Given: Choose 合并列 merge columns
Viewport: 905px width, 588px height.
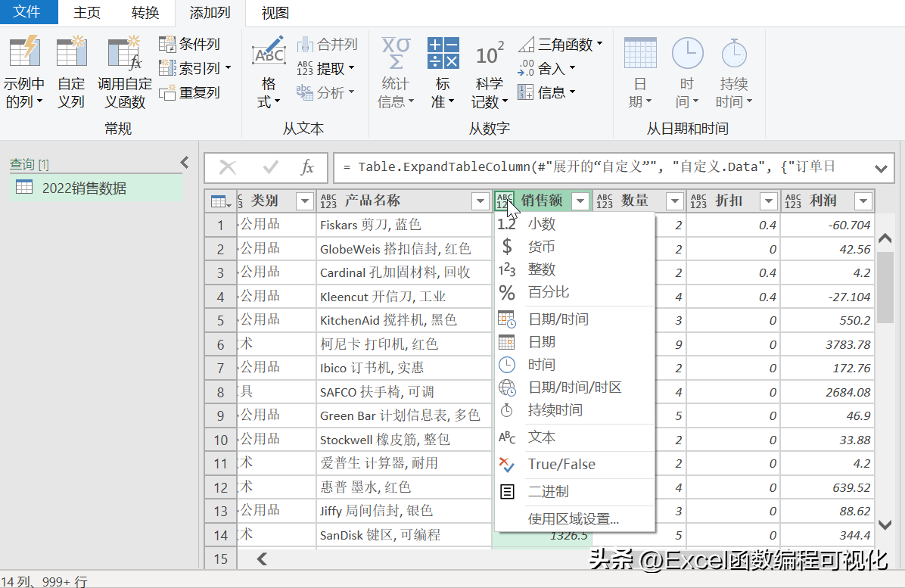Looking at the screenshot, I should click(x=327, y=45).
